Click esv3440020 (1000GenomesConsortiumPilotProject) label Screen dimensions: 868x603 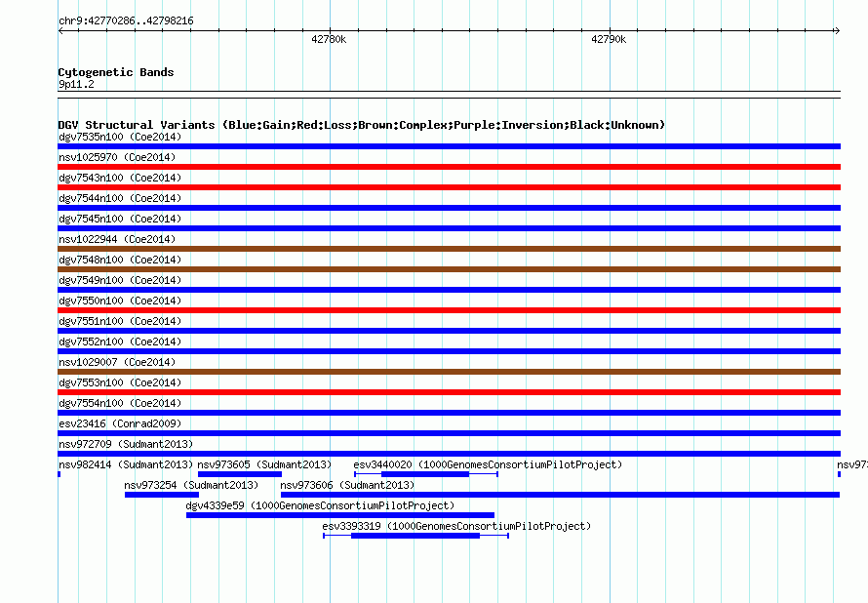click(x=488, y=464)
